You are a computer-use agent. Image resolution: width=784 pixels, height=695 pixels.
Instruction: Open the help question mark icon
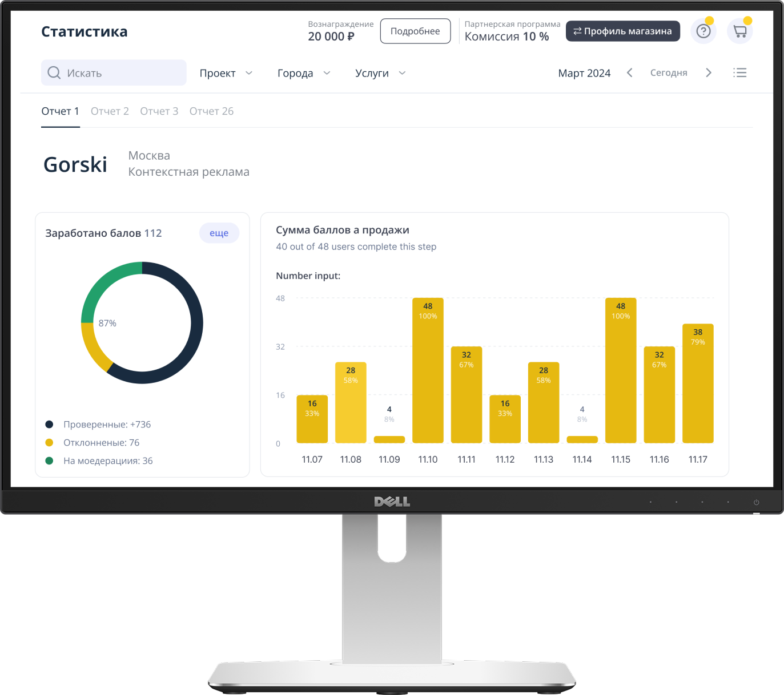(x=703, y=31)
